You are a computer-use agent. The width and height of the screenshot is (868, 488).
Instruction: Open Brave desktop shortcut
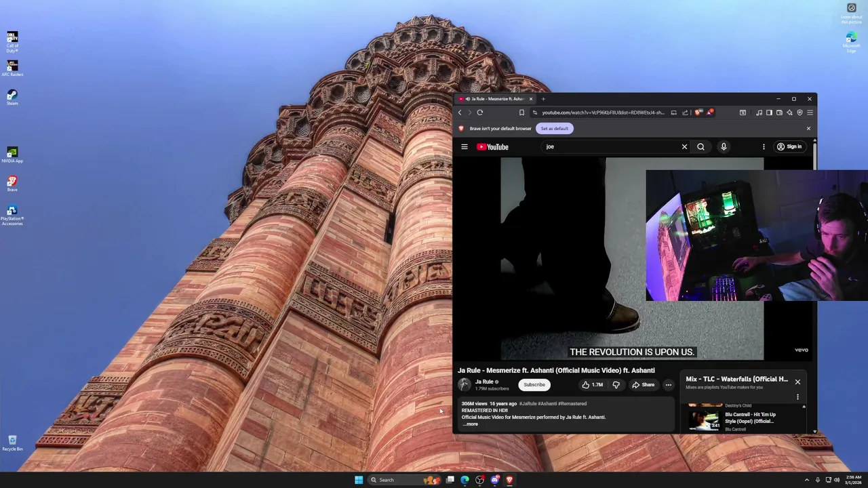click(x=12, y=184)
